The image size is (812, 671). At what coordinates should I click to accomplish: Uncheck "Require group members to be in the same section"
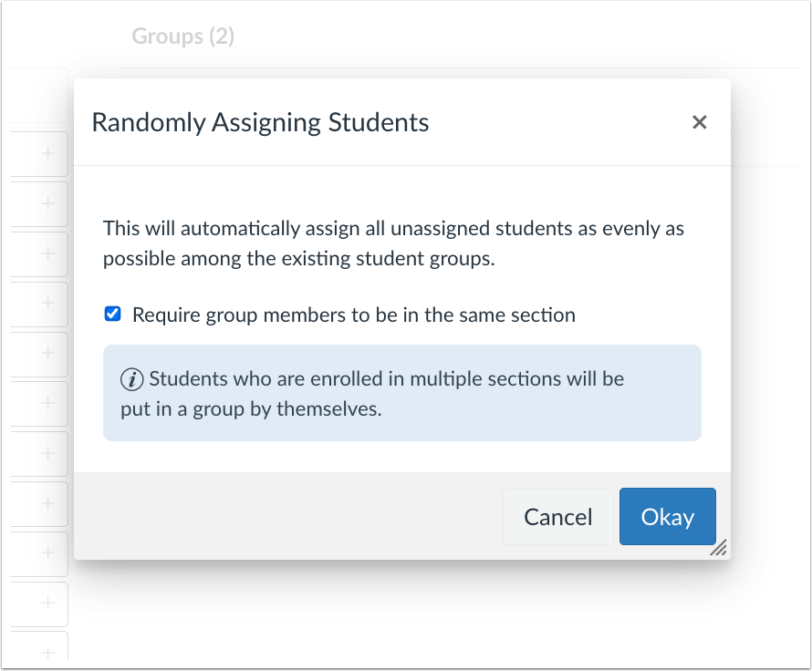coord(111,314)
